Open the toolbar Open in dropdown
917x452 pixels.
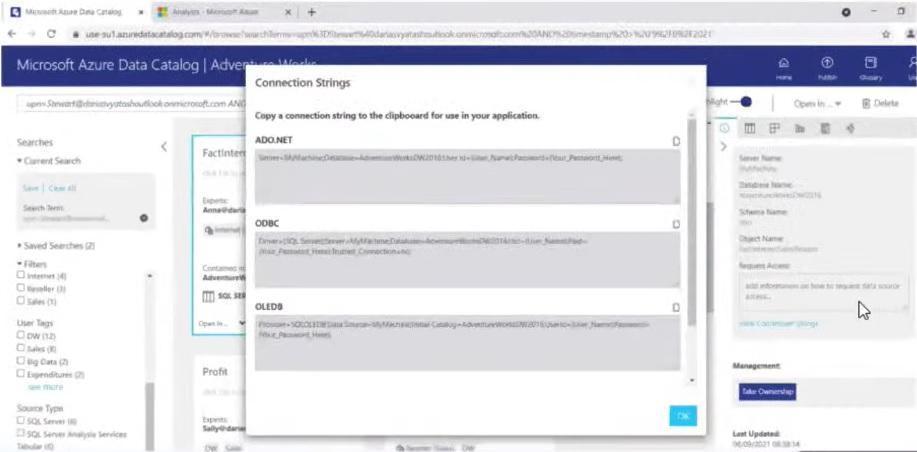coord(817,103)
